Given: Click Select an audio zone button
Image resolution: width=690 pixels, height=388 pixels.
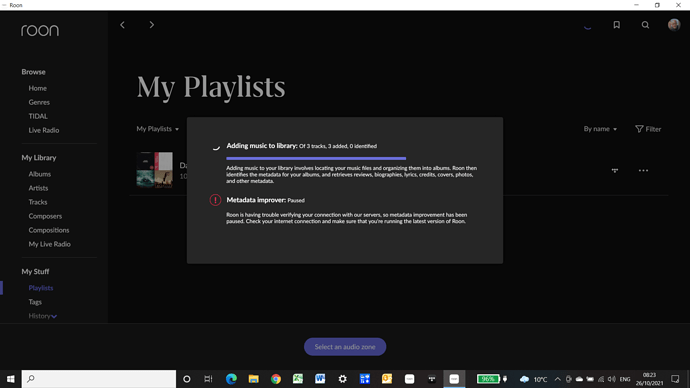Looking at the screenshot, I should coord(345,347).
